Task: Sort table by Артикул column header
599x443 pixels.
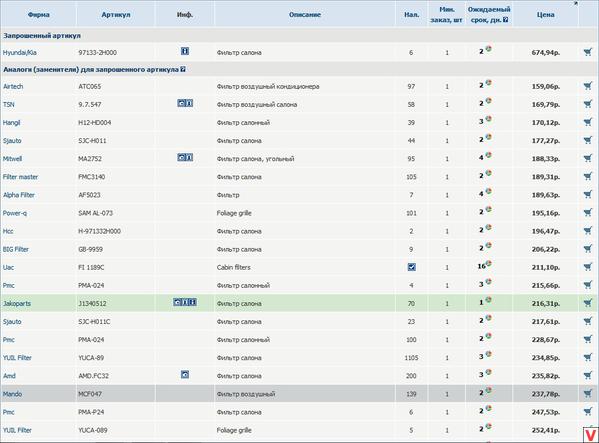Action: (116, 15)
